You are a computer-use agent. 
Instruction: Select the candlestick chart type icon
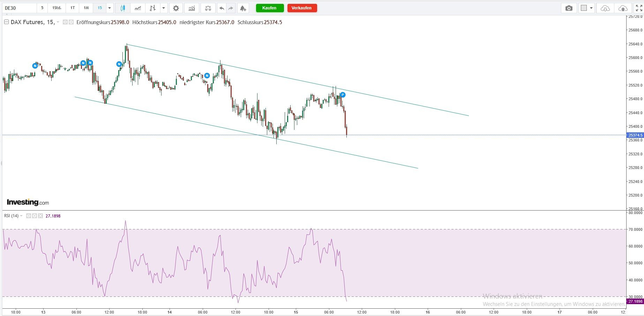coord(122,8)
